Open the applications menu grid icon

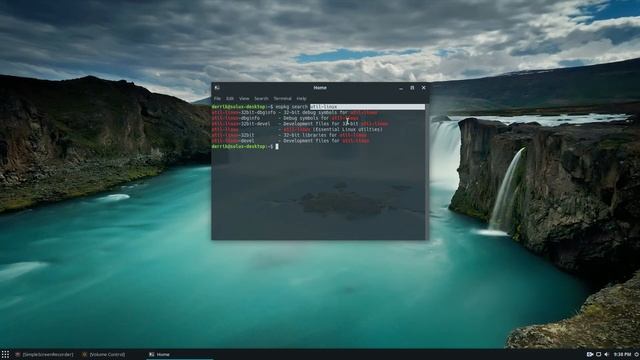click(5, 354)
